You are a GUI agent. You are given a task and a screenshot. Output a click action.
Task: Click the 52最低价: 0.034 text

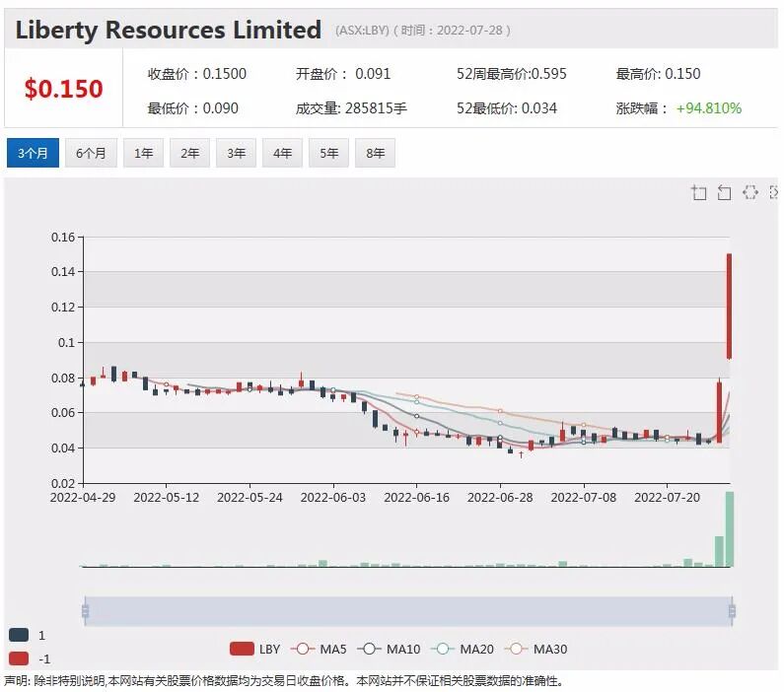point(507,108)
